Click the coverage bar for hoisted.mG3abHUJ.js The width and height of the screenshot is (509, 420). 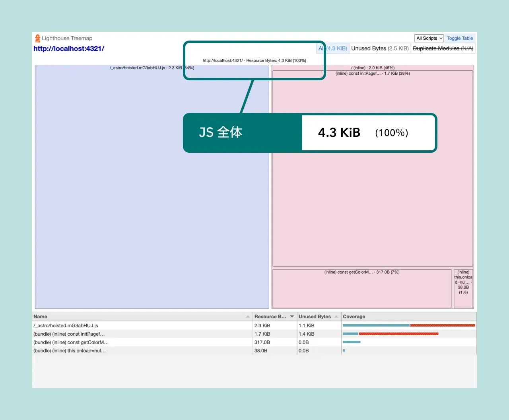coord(408,326)
